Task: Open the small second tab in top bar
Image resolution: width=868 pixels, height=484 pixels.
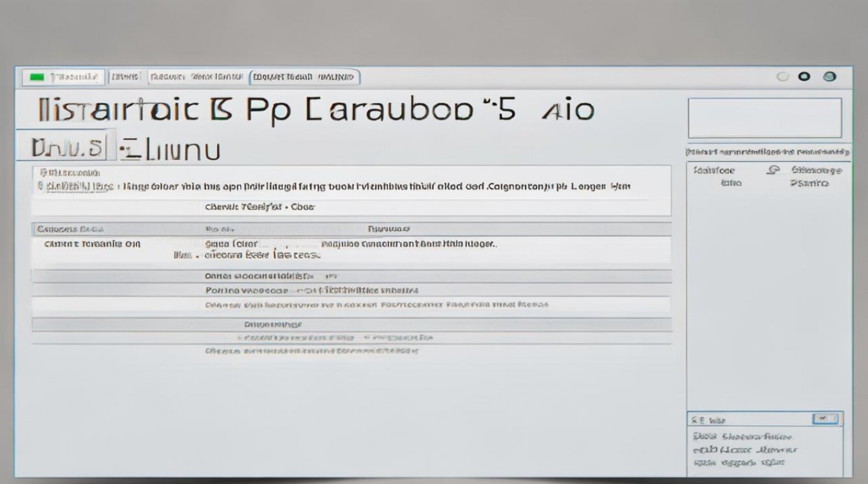Action: (x=125, y=77)
